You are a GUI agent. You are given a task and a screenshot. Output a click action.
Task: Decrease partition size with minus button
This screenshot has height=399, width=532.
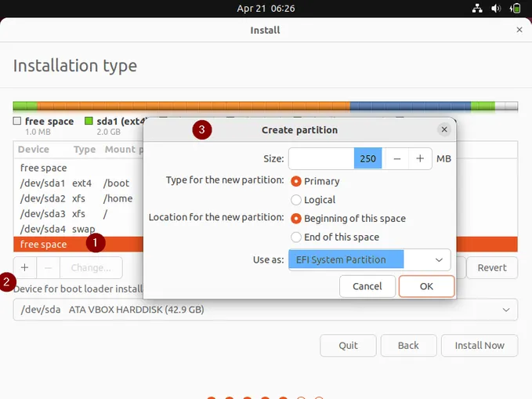(x=397, y=158)
